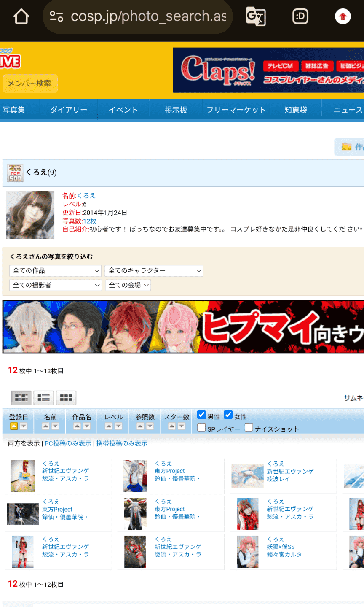Click the PC投稿のみ表示 link
This screenshot has height=607, width=364.
68,444
